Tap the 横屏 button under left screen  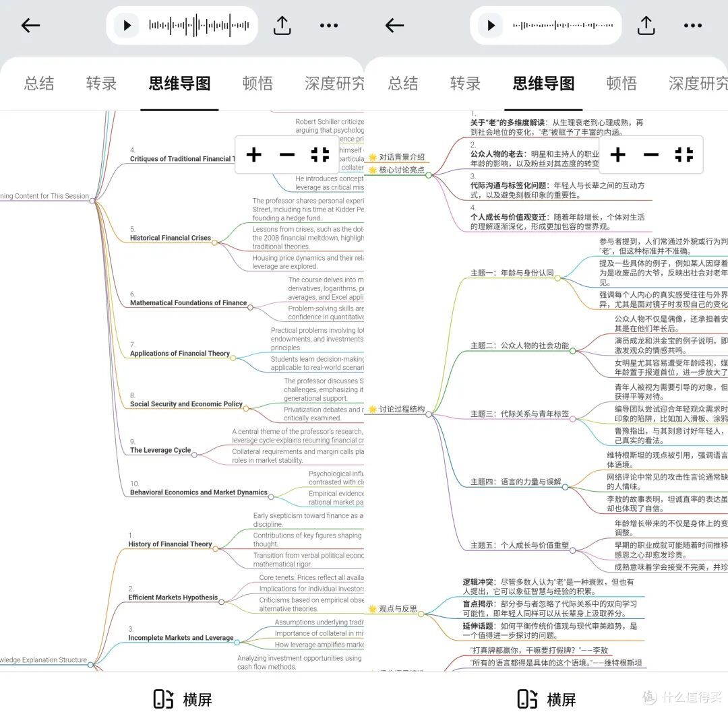[183, 699]
